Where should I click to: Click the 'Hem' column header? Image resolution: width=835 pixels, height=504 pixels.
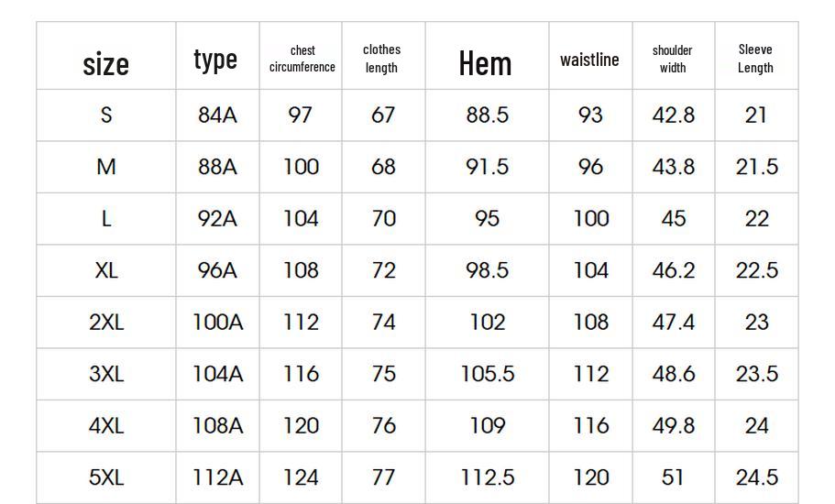tap(485, 63)
